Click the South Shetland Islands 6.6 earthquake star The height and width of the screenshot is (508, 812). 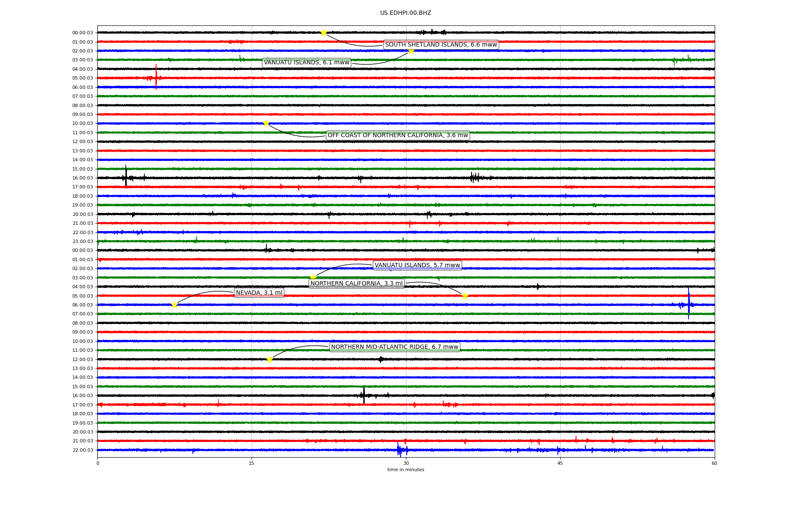point(324,33)
